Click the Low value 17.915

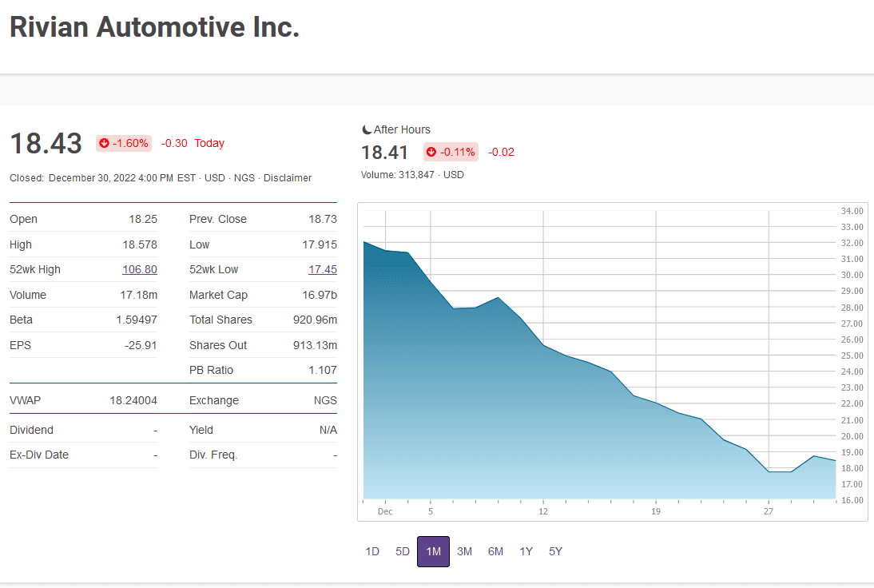coord(320,244)
